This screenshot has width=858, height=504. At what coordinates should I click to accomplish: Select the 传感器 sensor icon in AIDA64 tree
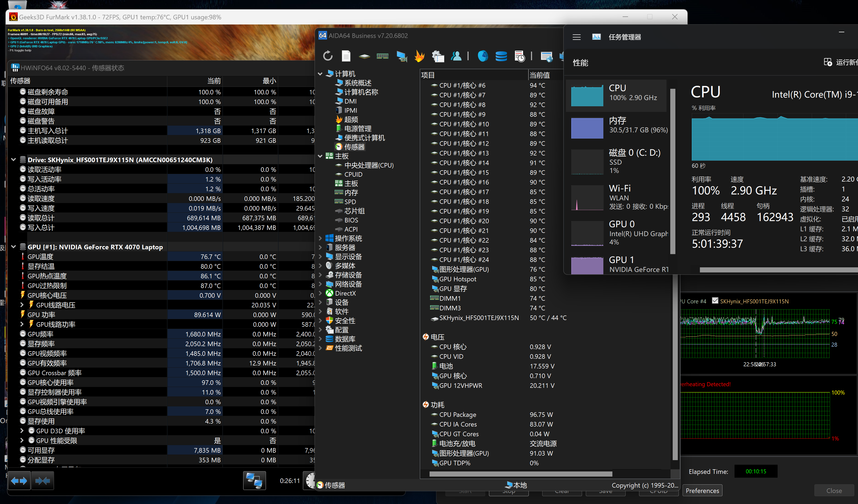(339, 147)
